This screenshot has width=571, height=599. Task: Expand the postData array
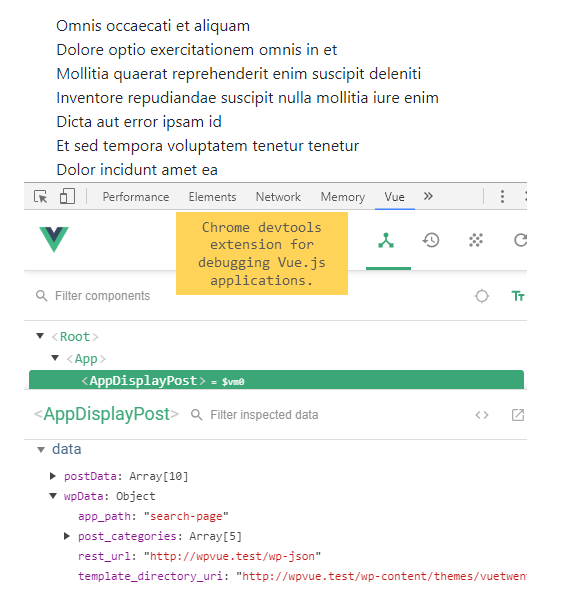[x=53, y=476]
